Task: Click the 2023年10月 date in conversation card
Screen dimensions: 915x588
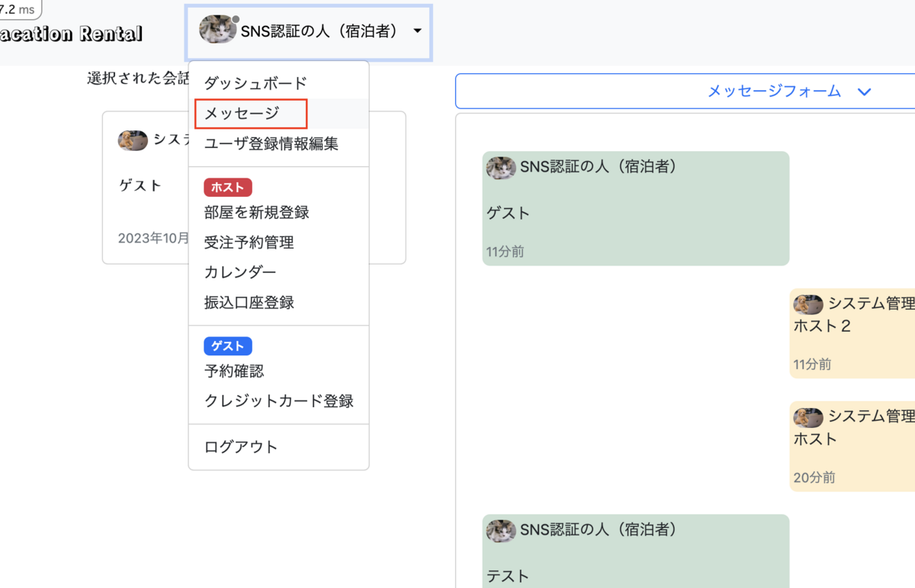Action: coord(154,238)
